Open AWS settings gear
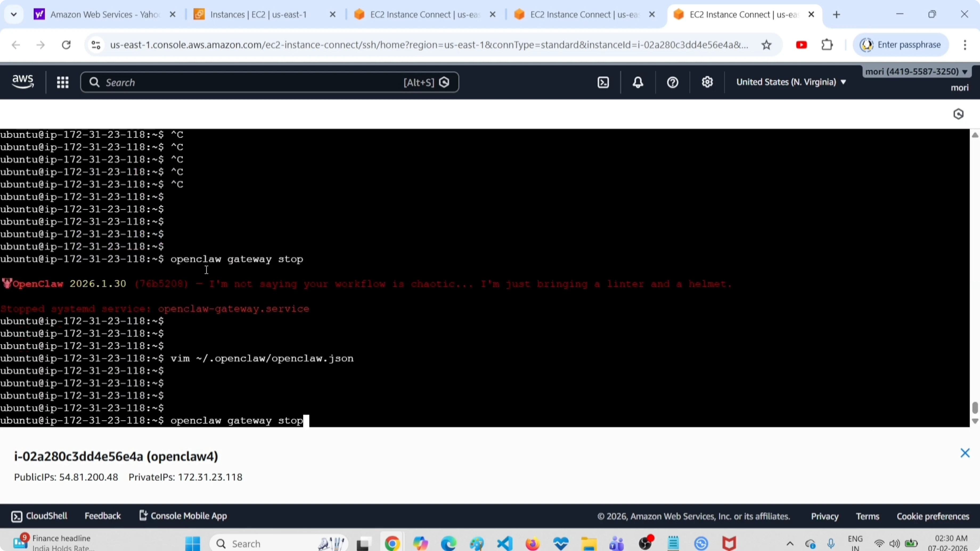This screenshot has width=980, height=551. pos(707,83)
